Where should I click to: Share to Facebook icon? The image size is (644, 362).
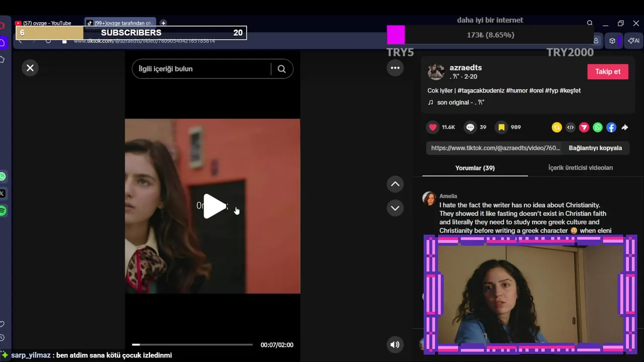click(611, 127)
